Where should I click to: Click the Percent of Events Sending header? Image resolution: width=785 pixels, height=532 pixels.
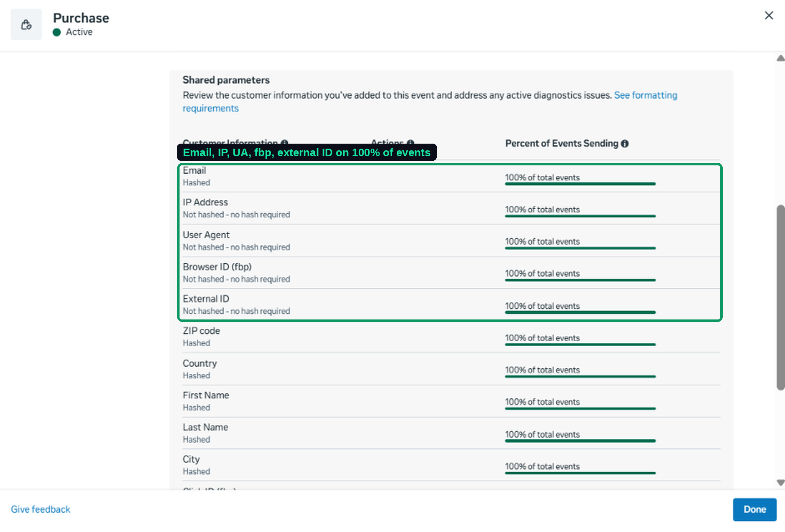pyautogui.click(x=562, y=144)
